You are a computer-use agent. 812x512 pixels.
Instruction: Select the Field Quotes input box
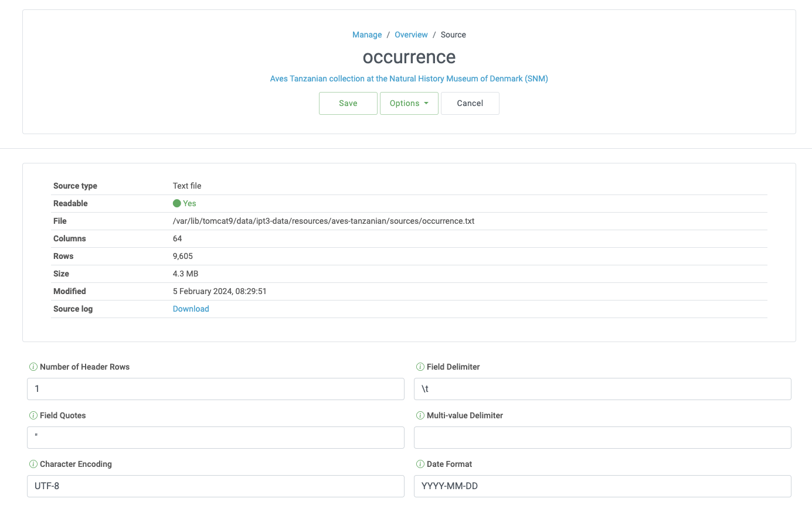tap(215, 437)
